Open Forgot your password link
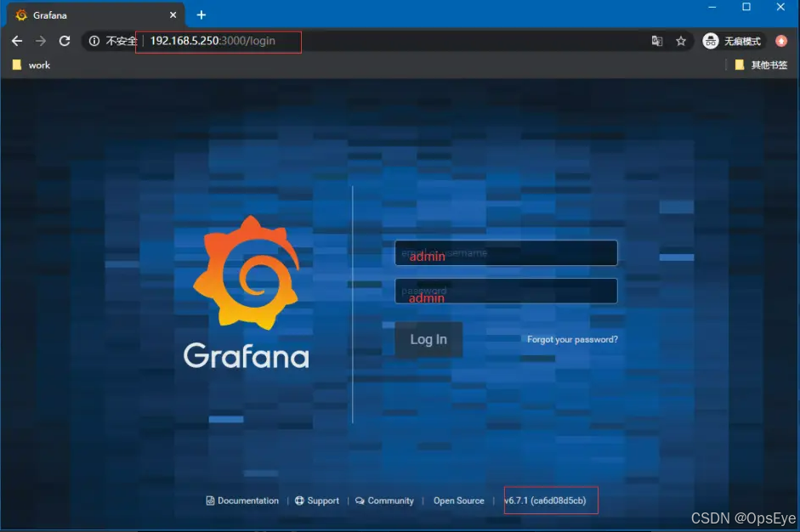The width and height of the screenshot is (800, 532). click(572, 339)
